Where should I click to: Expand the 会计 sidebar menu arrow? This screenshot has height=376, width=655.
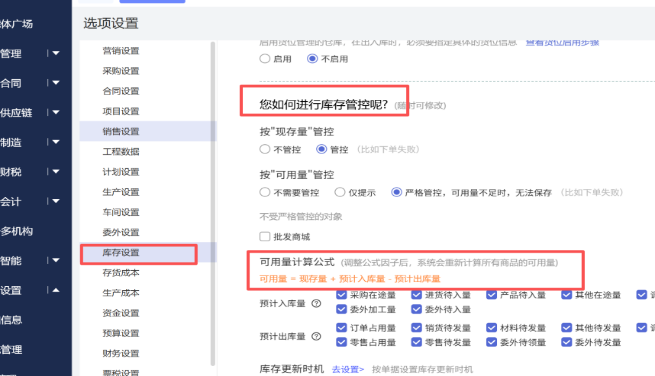[56, 201]
